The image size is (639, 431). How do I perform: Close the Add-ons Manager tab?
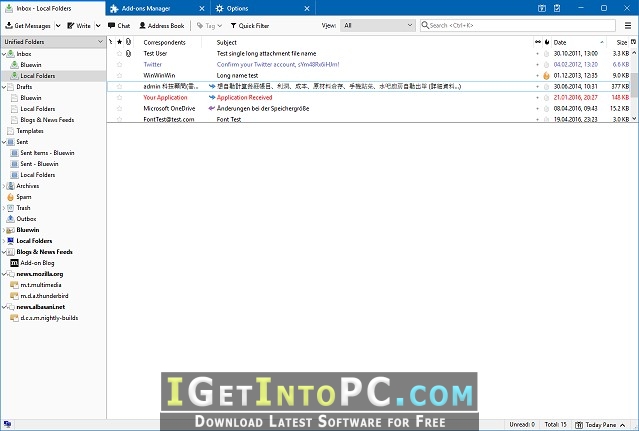202,8
